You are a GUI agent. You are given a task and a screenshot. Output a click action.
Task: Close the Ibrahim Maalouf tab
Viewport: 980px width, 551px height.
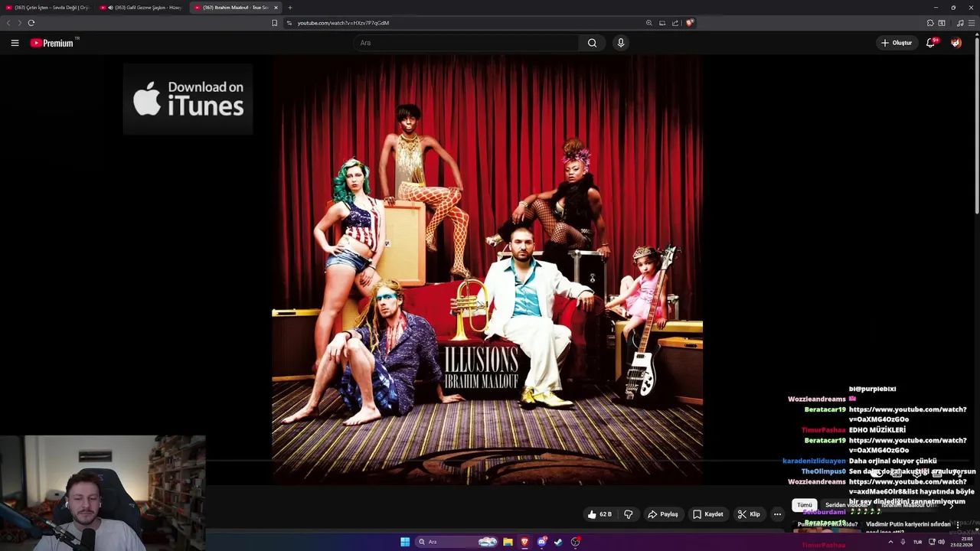(x=276, y=8)
